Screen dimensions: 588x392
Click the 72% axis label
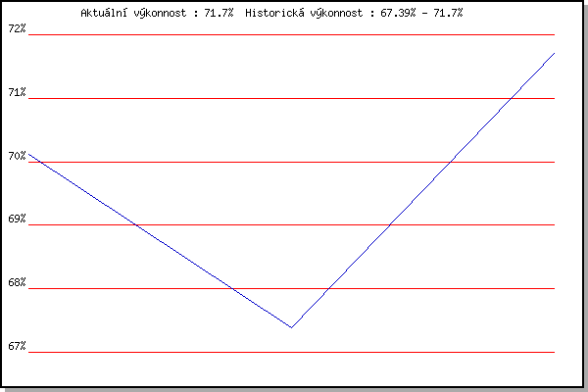pyautogui.click(x=17, y=28)
